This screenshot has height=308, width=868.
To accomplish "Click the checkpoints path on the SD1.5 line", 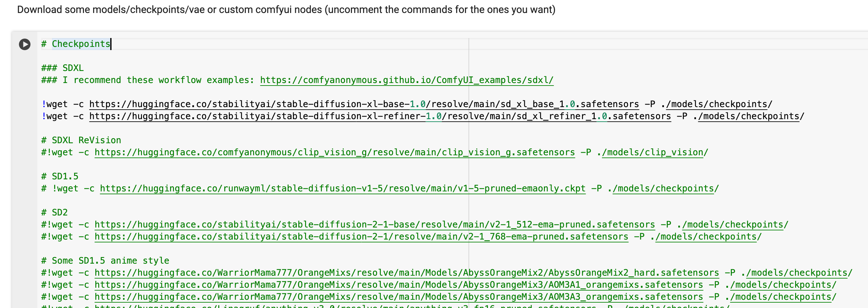I will pyautogui.click(x=662, y=188).
